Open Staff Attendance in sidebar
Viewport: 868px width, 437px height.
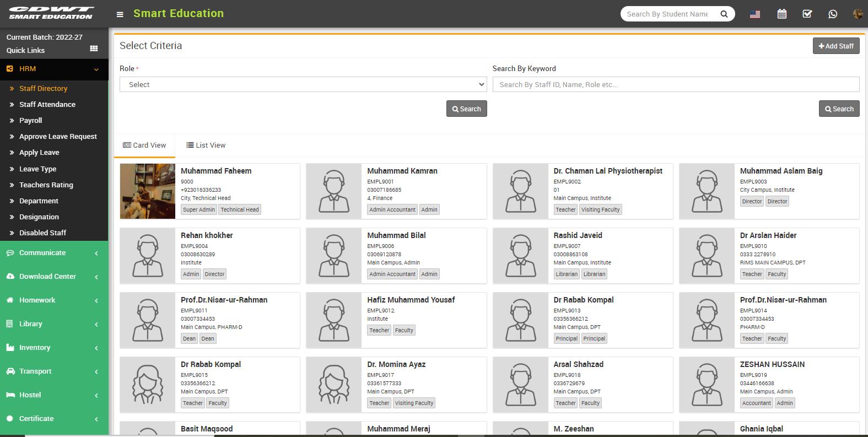tap(47, 105)
